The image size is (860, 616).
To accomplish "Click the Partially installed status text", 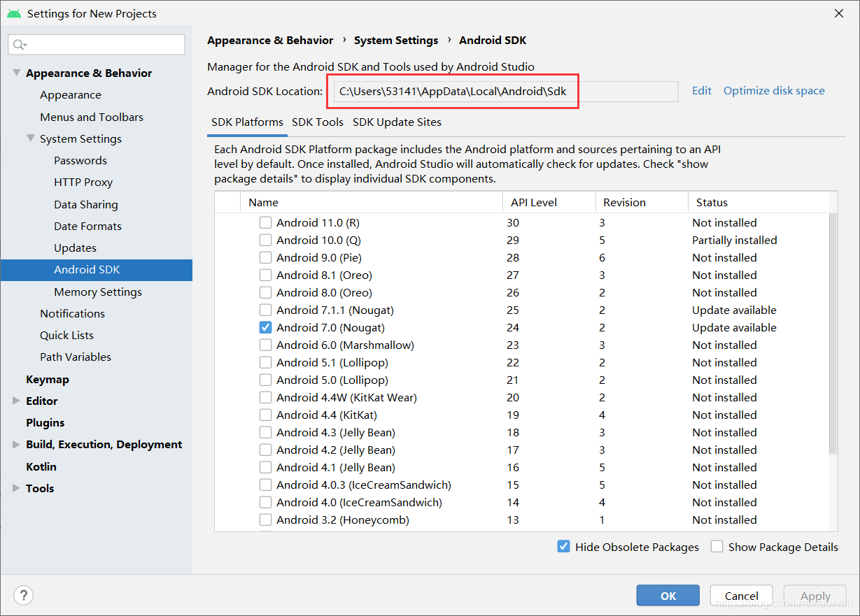I will point(735,240).
